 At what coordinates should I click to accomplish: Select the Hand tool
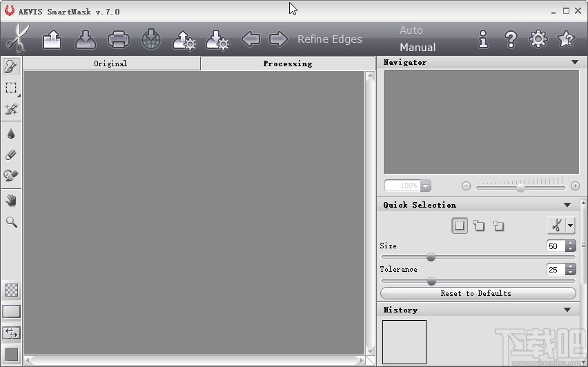point(11,200)
